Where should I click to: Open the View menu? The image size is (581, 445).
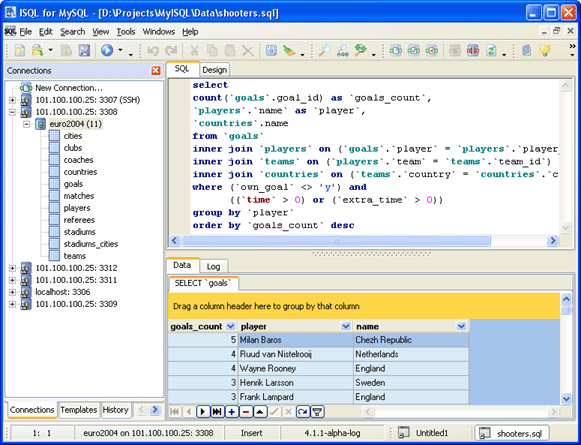pyautogui.click(x=100, y=32)
